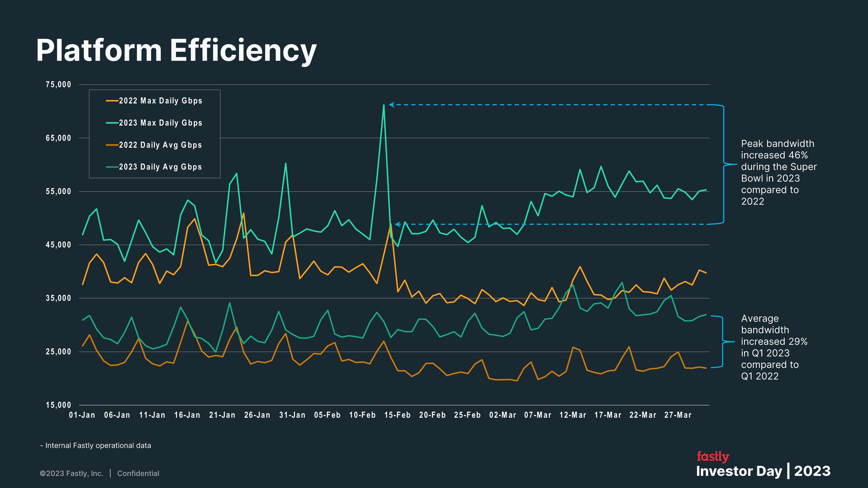Click the 2022 Super Bowl orange peak point
Viewport: 868px width, 488px height.
point(391,224)
